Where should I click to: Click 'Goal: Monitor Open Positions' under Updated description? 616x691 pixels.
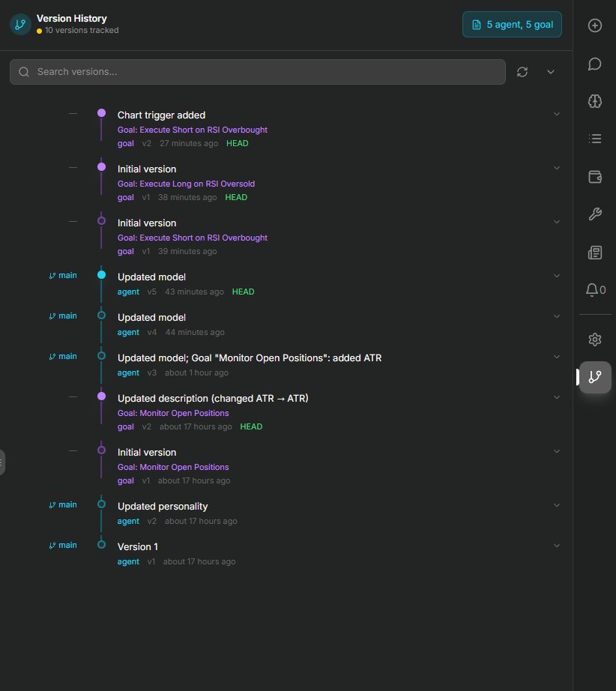172,414
